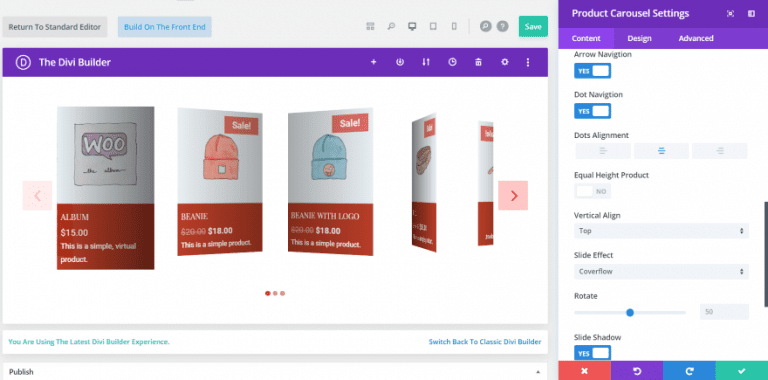Snap settings modal to sidebar icon
768x380 pixels.
[751, 14]
